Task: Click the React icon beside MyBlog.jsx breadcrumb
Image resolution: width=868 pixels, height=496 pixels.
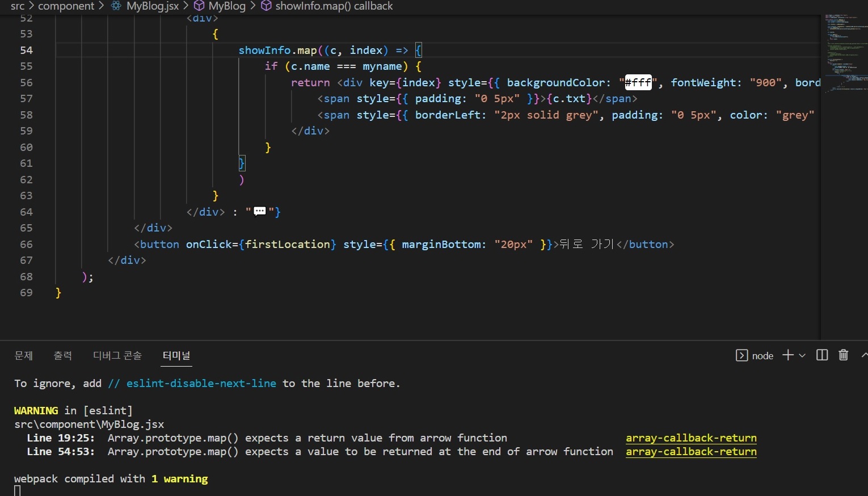Action: (116, 6)
